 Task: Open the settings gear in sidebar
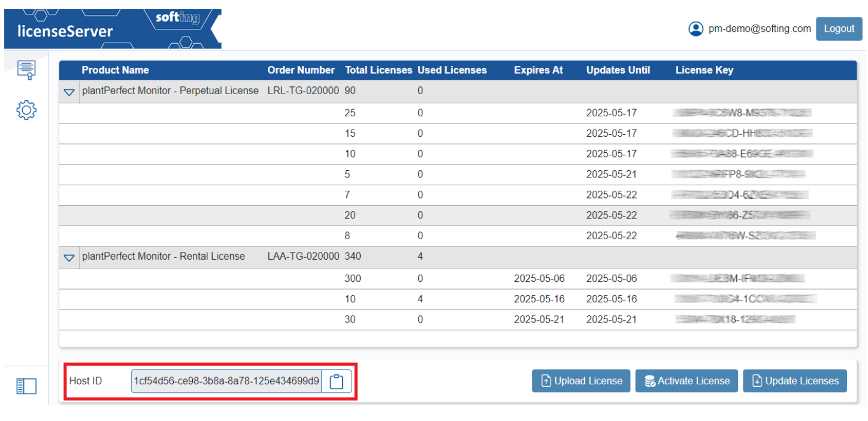pos(26,110)
